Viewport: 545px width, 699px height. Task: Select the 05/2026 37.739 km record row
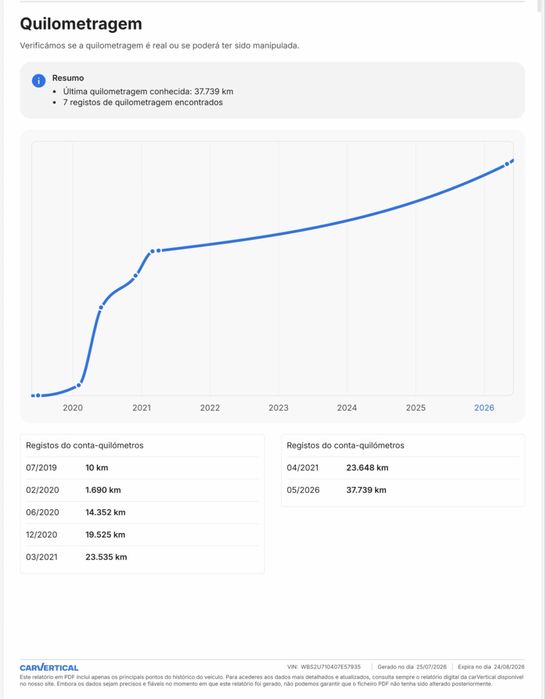pos(403,490)
